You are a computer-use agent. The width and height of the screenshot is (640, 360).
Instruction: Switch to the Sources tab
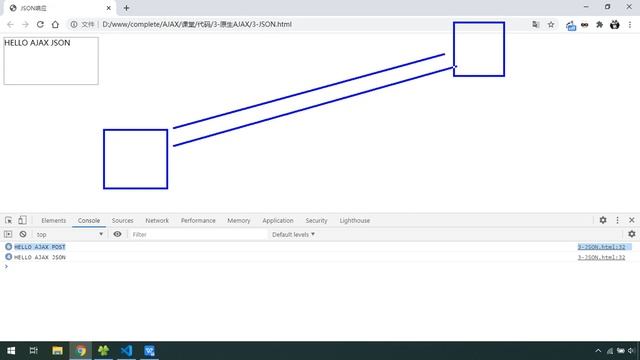(122, 220)
